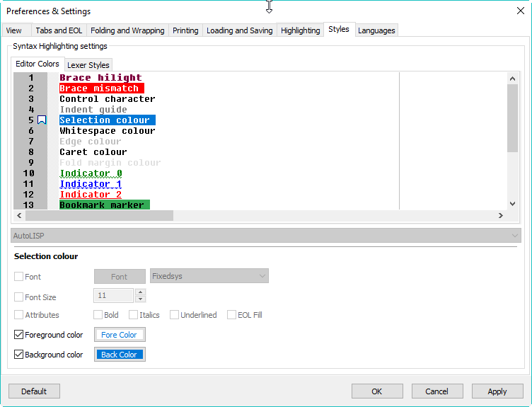Select the Fold margin colour style line

[x=110, y=163]
